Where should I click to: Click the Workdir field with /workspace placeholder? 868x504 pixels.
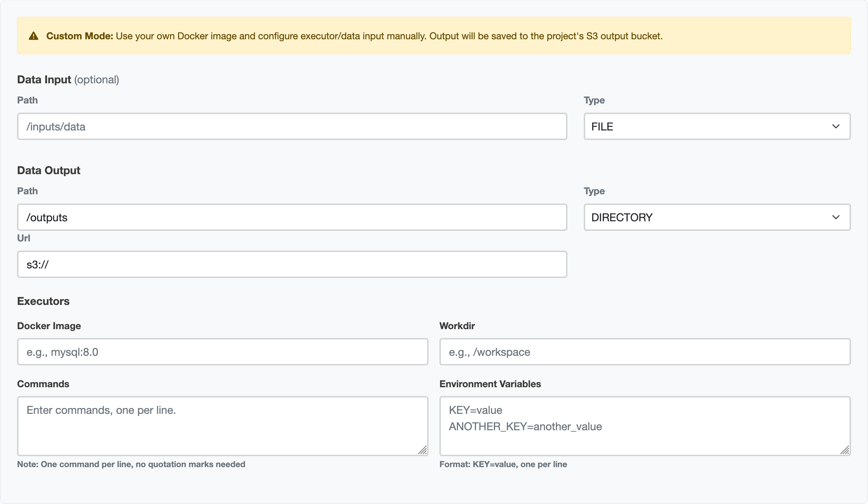click(645, 352)
